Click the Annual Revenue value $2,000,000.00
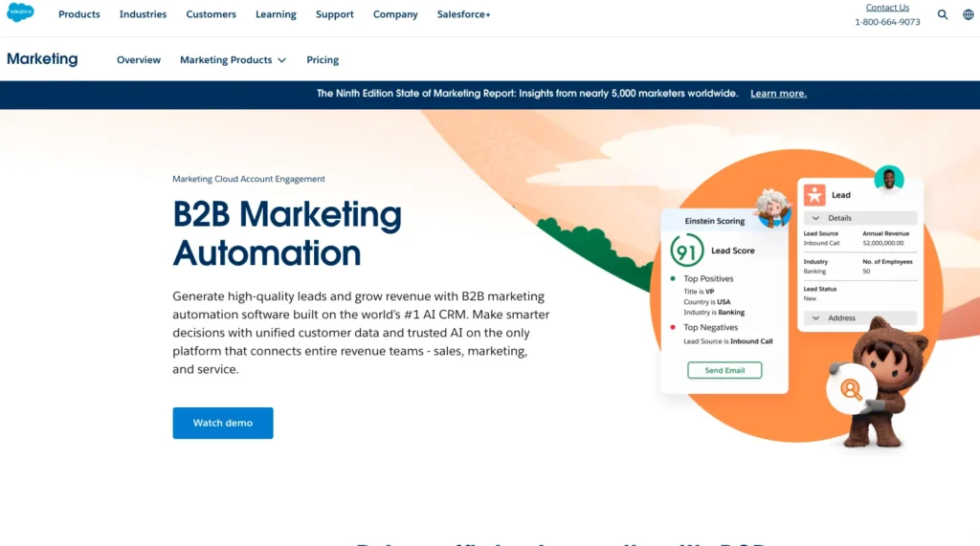 (x=883, y=243)
